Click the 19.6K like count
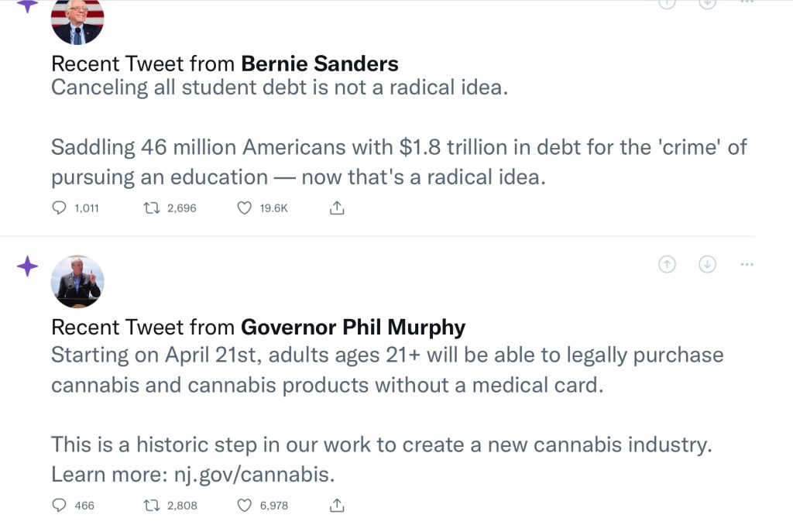793x532 pixels. click(x=273, y=208)
